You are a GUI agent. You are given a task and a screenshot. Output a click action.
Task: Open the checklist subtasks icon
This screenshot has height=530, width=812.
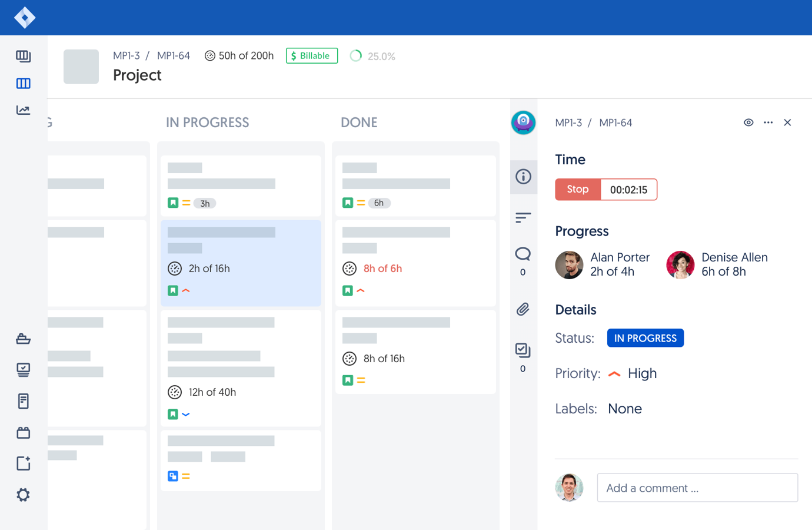[523, 350]
